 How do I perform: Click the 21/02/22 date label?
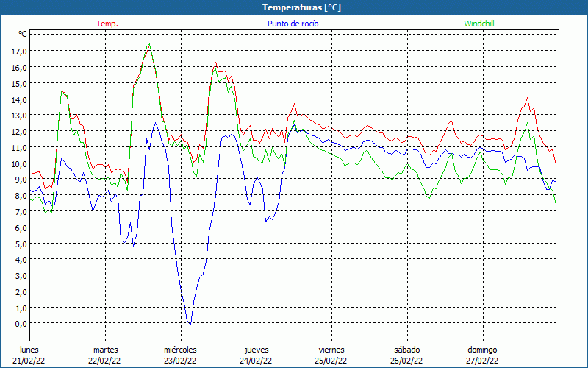point(29,361)
